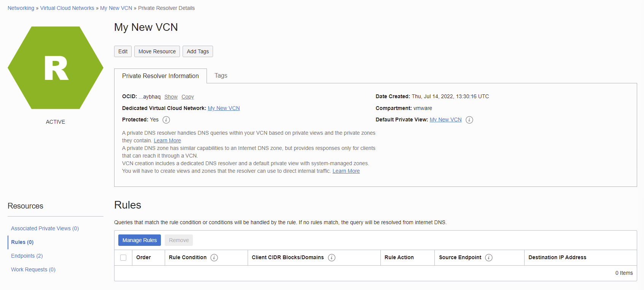Copy the OCID value

coord(188,97)
